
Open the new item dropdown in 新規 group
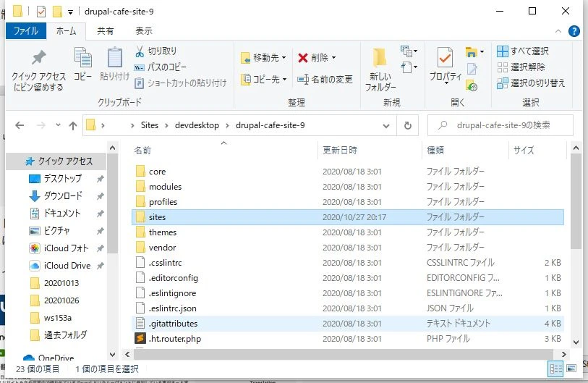click(x=409, y=51)
